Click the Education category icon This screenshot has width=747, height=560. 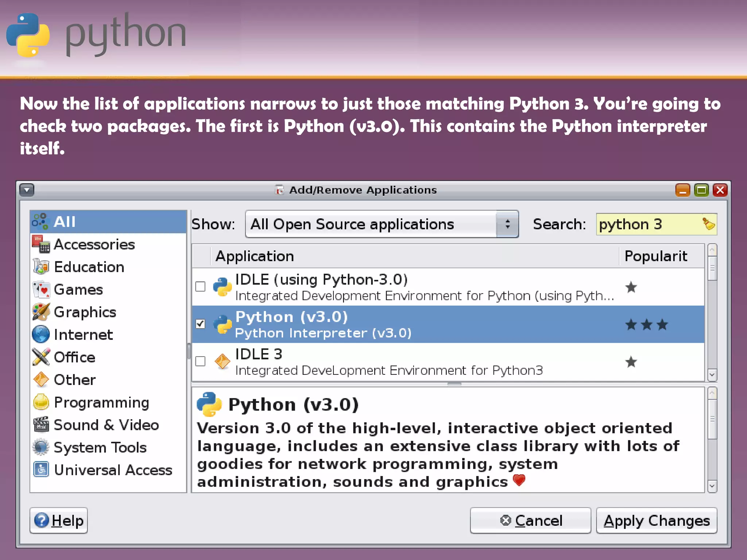tap(41, 267)
